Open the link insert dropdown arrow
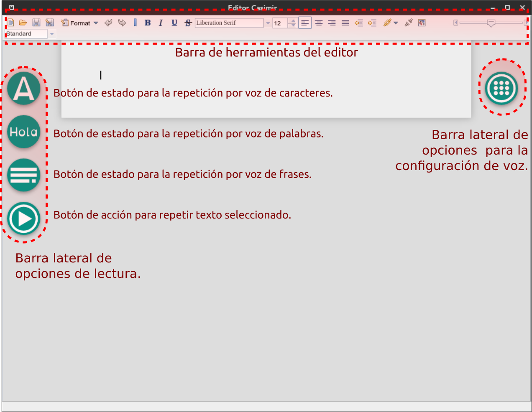Screen dimensions: 532x412 396,23
